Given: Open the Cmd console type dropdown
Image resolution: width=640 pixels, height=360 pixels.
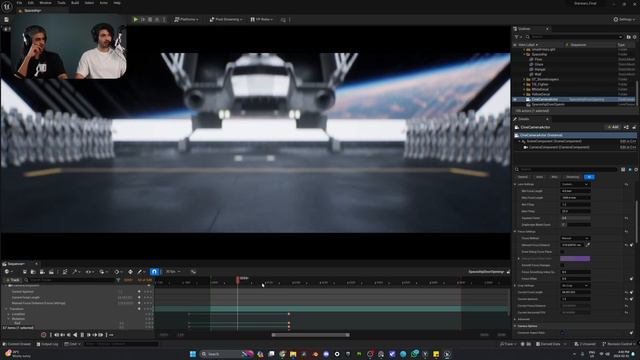Looking at the screenshot, I should 71,344.
